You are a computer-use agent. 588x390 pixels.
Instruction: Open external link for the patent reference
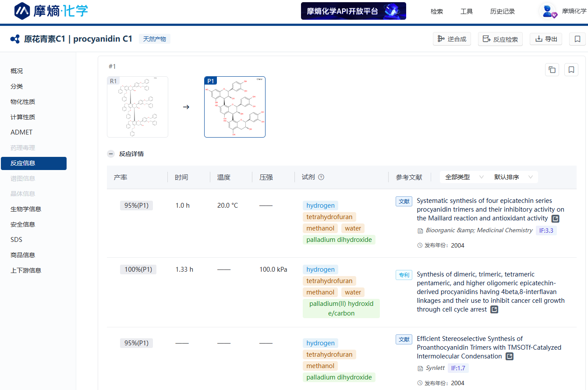(x=494, y=310)
